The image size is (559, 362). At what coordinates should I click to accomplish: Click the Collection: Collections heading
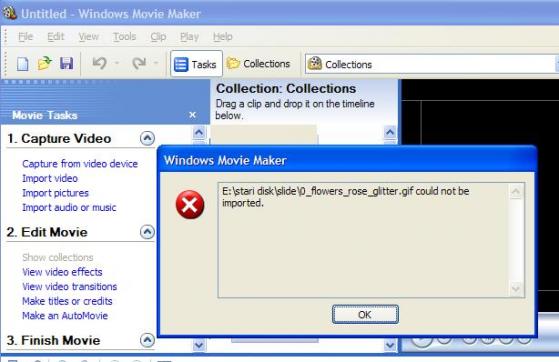[x=286, y=88]
